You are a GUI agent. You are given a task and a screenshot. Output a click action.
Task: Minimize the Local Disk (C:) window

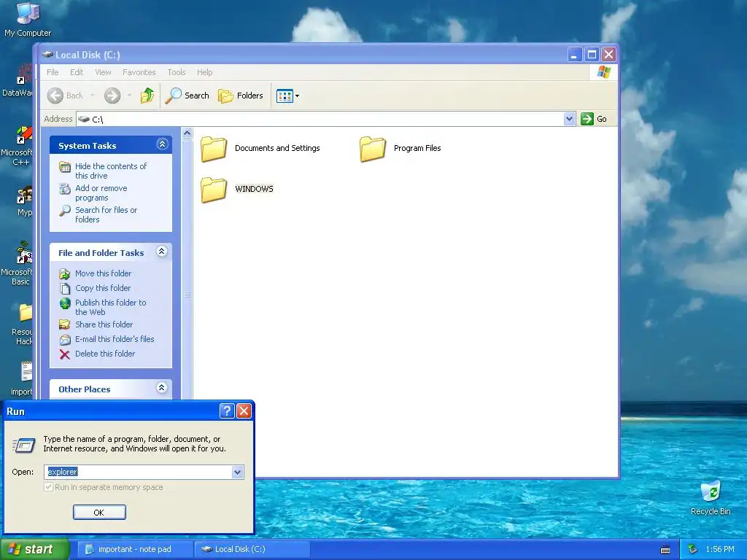575,55
